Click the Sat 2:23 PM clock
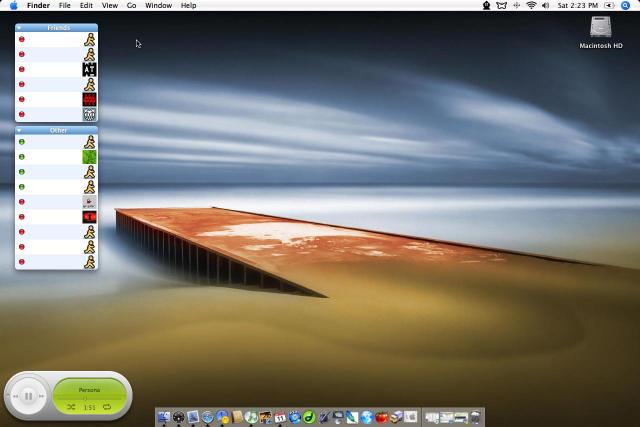Image resolution: width=640 pixels, height=427 pixels. pos(578,5)
